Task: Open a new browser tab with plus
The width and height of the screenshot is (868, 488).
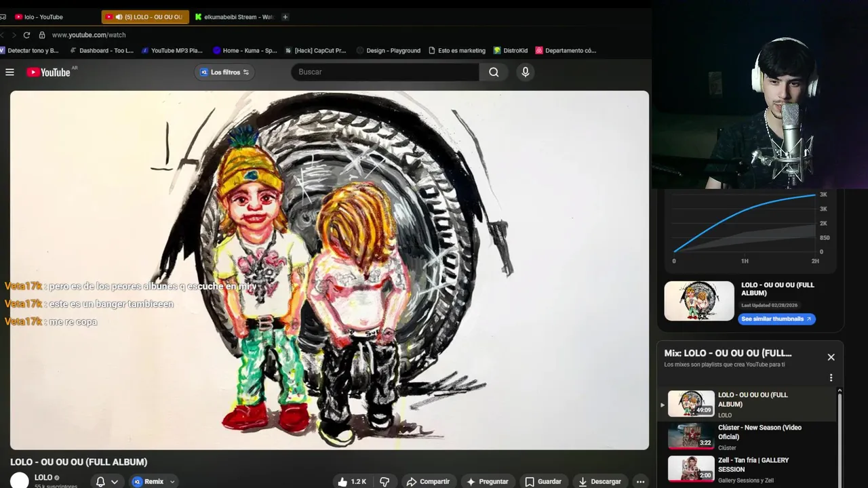Action: [x=285, y=17]
